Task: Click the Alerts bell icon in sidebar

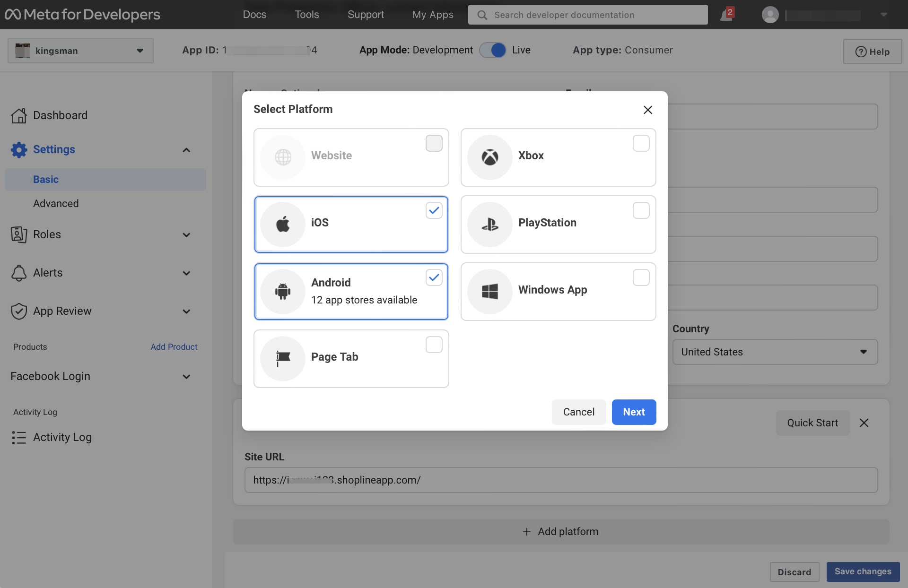Action: coord(19,273)
